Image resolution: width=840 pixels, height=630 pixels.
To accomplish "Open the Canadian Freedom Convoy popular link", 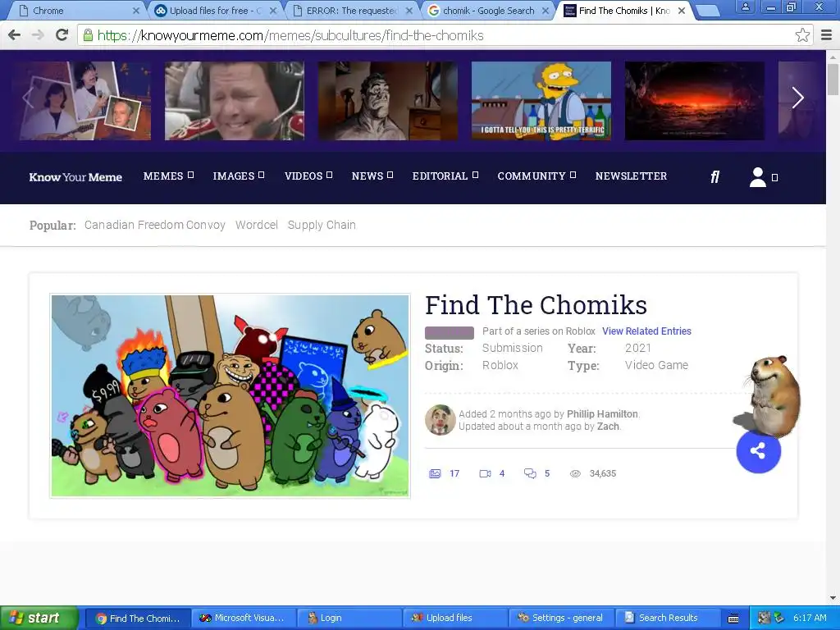I will (155, 225).
